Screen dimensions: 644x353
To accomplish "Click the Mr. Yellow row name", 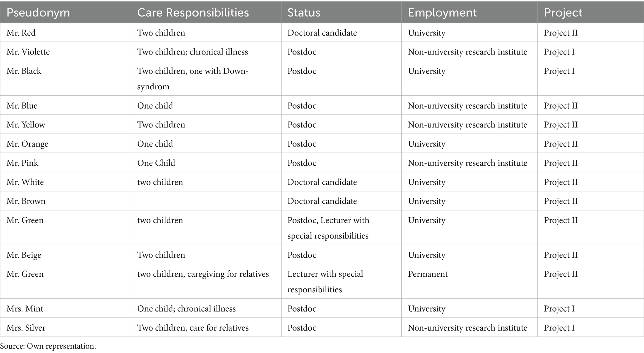I will (x=26, y=125).
